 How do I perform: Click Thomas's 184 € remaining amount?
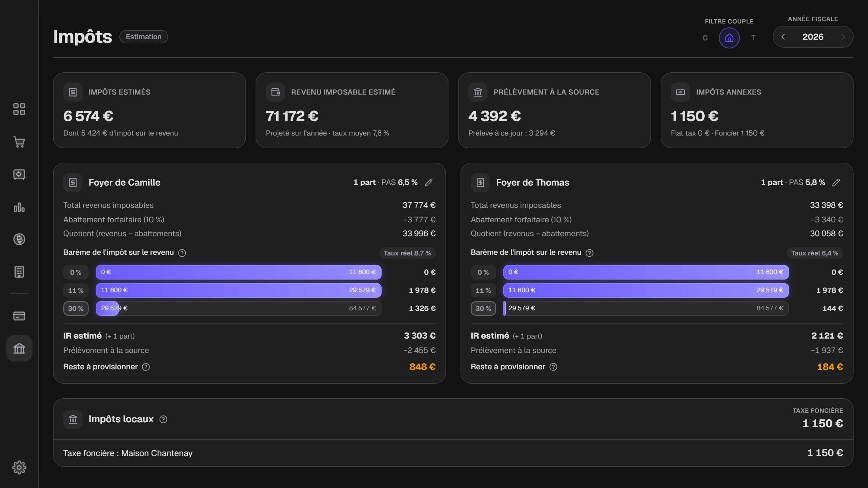830,367
